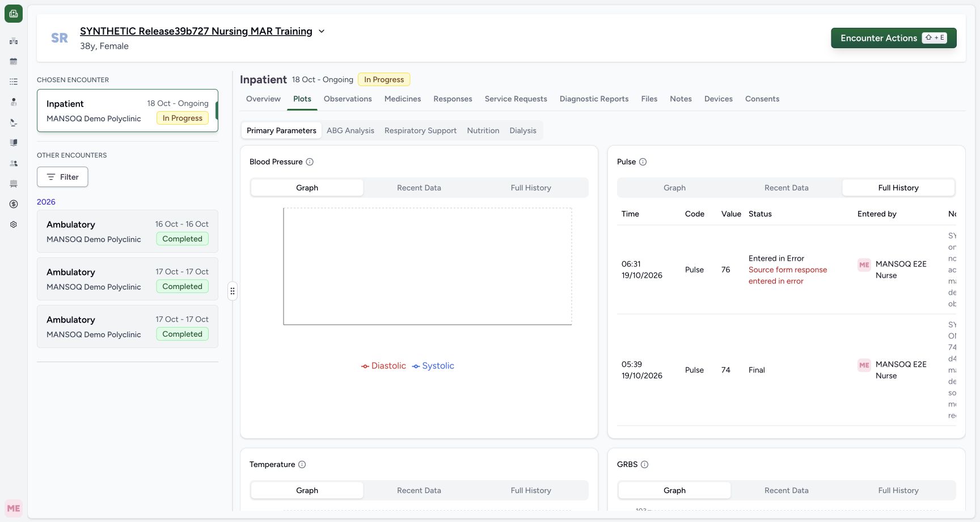Open the microscope lab sidebar icon
Screen dimensions: 980x522
click(14, 122)
